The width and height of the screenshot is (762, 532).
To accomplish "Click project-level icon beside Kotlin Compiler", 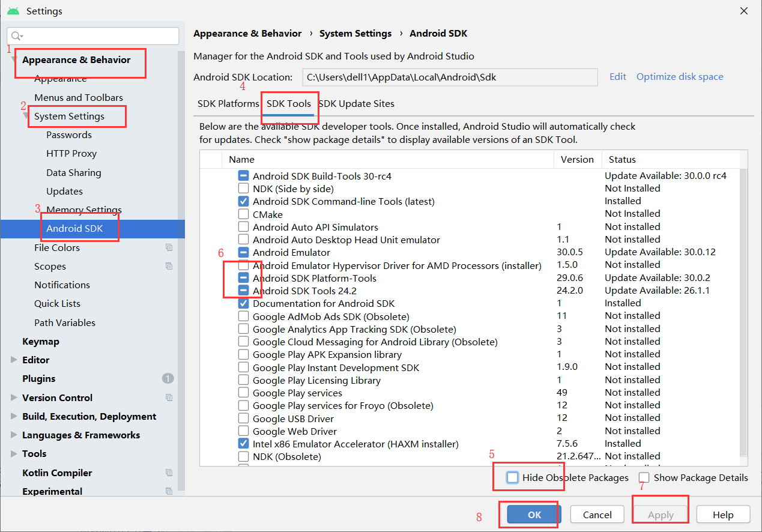I will [x=169, y=473].
